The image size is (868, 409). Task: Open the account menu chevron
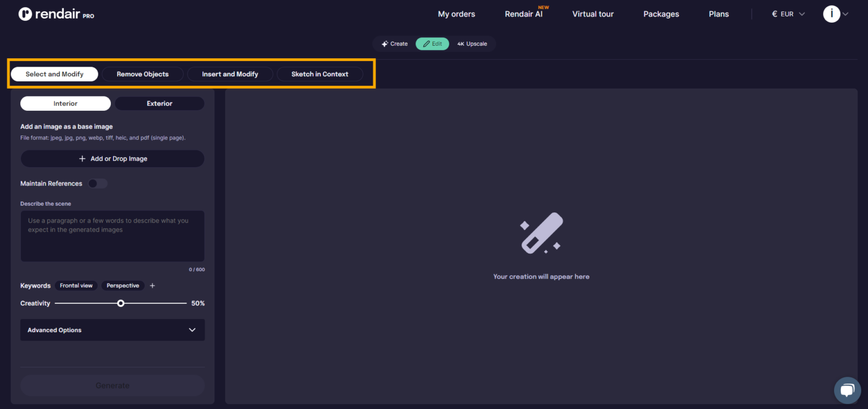click(x=845, y=14)
